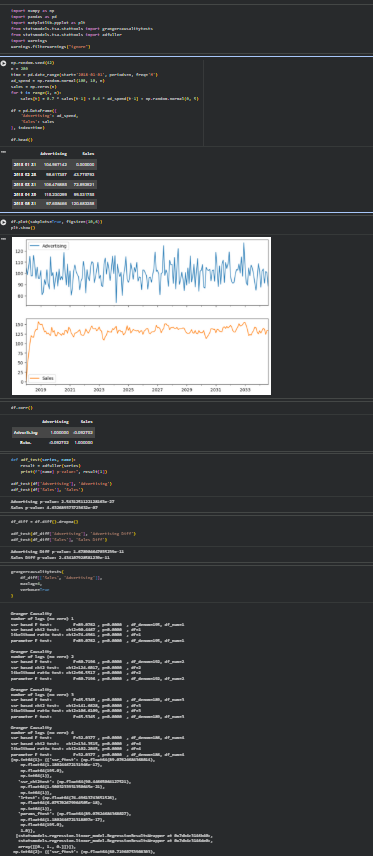Image resolution: width=373 pixels, height=856 pixels.
Task: Select the 0.000000 sales value in head table
Action: (85, 164)
